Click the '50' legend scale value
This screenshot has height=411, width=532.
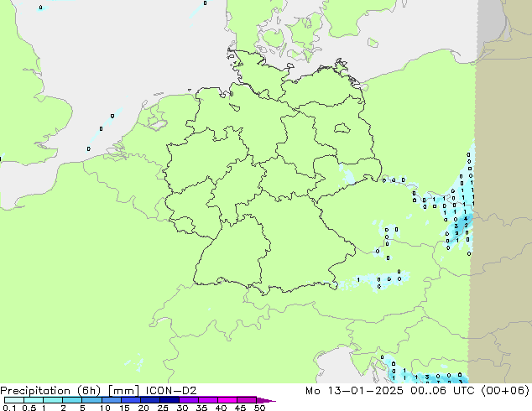[259, 408]
